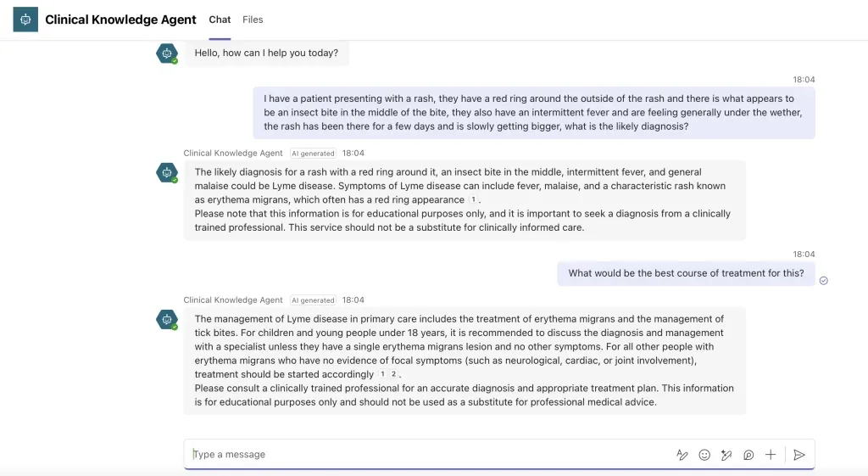Click "AI generated" label on treatment reply
The height and width of the screenshot is (476, 868).
[313, 300]
